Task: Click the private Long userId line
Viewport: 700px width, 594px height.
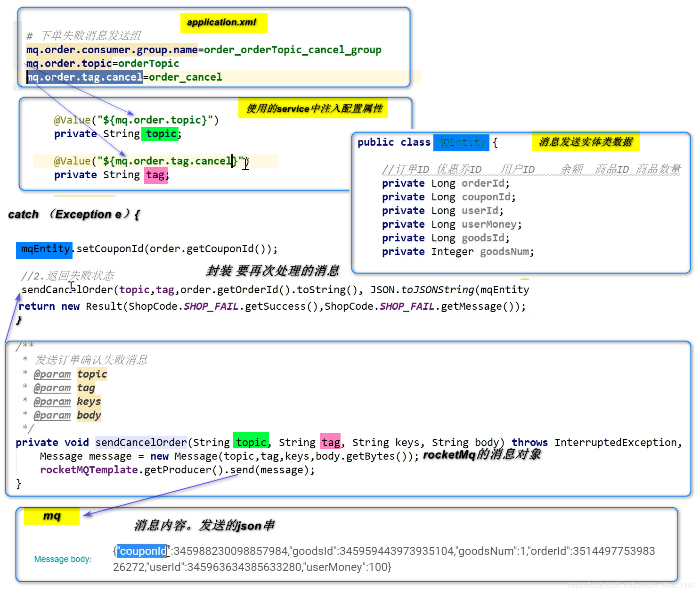Action: tap(443, 211)
